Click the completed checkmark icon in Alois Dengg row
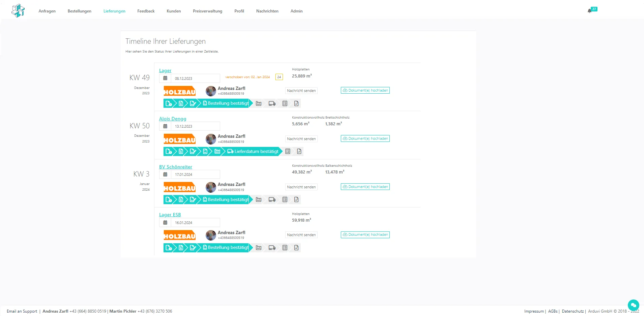 pos(299,152)
